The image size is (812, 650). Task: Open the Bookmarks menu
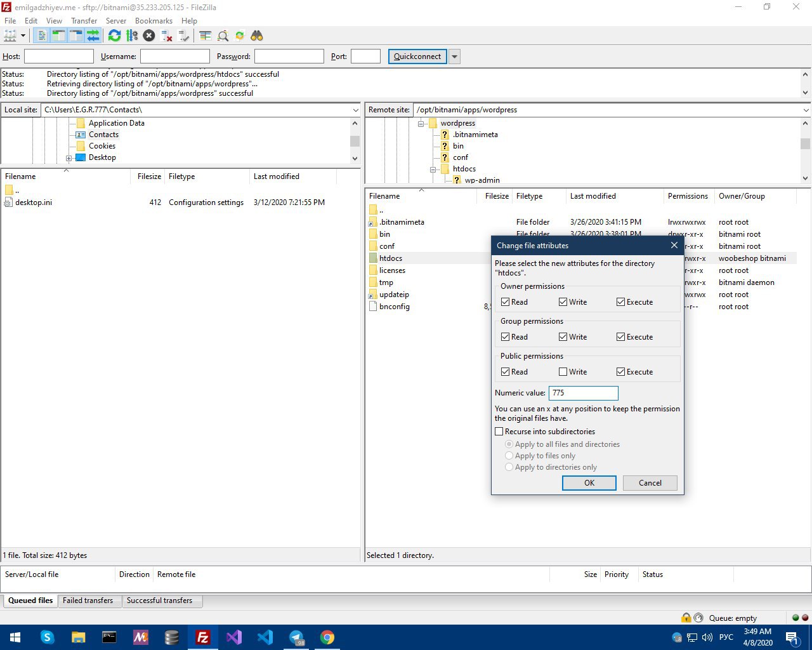[154, 21]
